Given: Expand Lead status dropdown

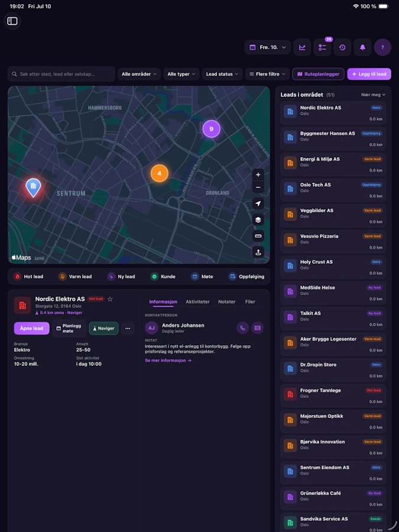Looking at the screenshot, I should pos(222,74).
